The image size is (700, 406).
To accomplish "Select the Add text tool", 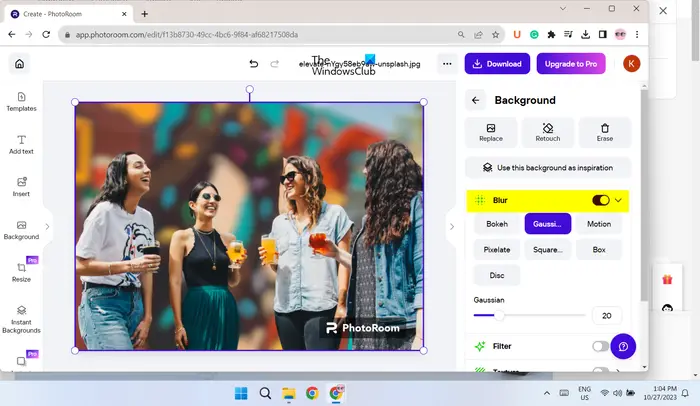I will [21, 145].
